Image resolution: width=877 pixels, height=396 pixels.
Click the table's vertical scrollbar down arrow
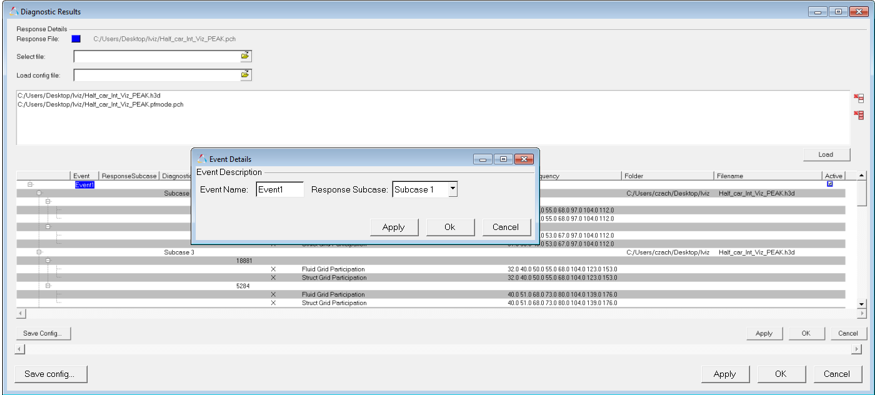pyautogui.click(x=862, y=303)
